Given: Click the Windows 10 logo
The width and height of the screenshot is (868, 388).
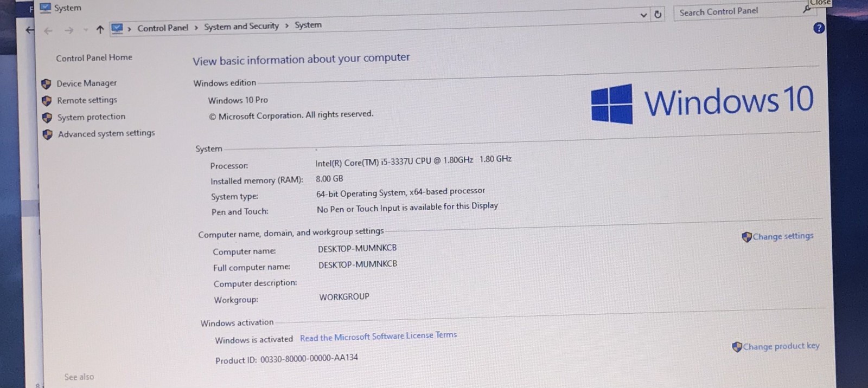Looking at the screenshot, I should 703,102.
